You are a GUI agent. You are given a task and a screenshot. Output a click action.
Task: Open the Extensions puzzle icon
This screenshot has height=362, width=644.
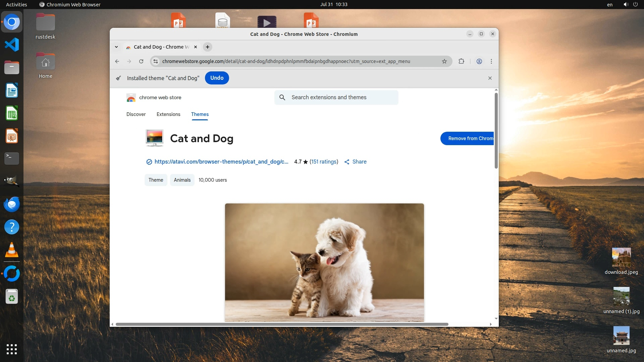click(x=462, y=61)
